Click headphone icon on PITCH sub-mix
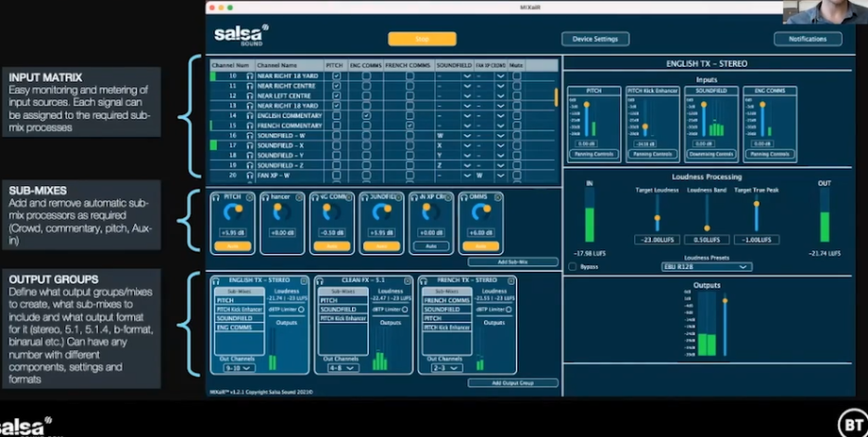Screen dimensions: 868x437 (216, 197)
